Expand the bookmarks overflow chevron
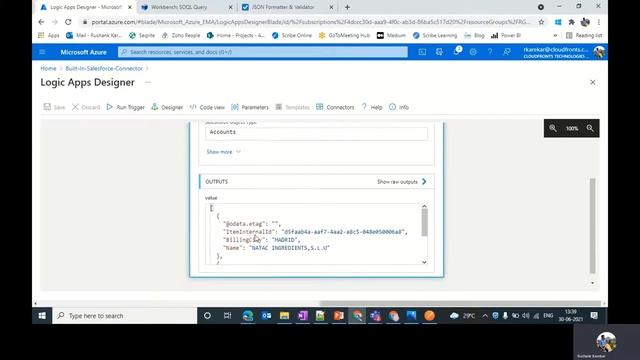The height and width of the screenshot is (360, 640). (x=555, y=36)
